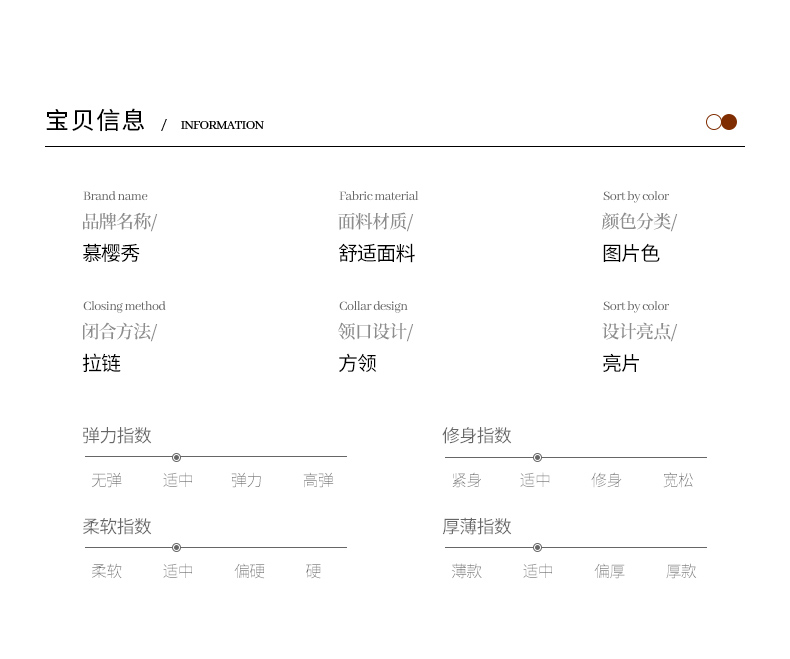Screen dimensions: 790x659
Task: Click the 修身指数 title
Action: point(477,435)
